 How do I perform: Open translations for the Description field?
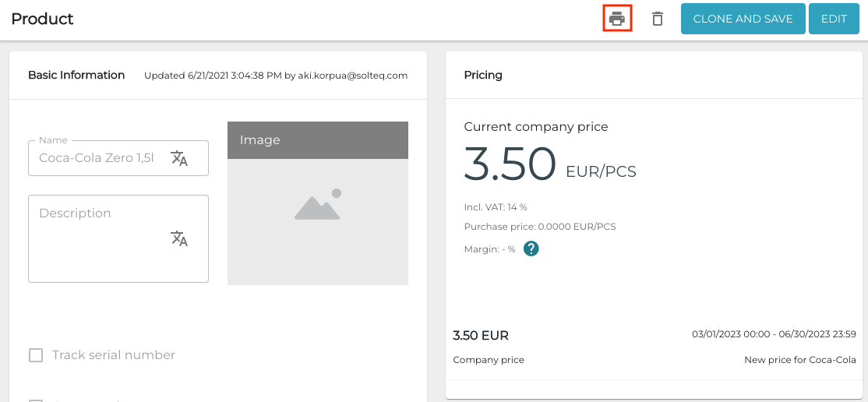(179, 238)
